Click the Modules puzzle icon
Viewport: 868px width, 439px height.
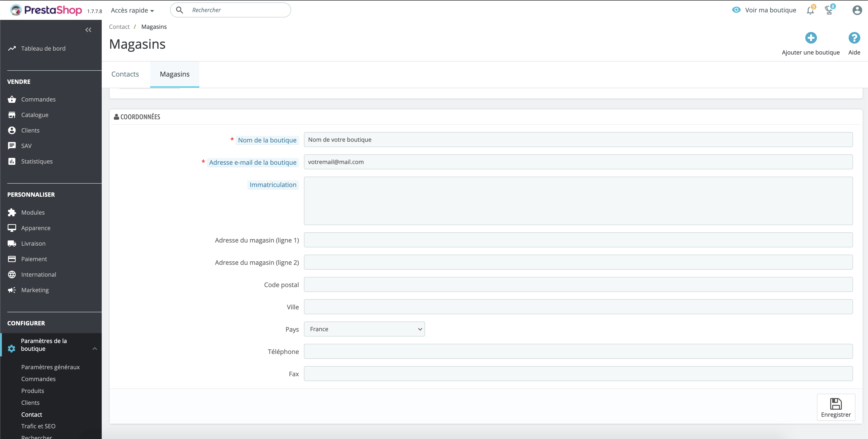[x=12, y=212]
